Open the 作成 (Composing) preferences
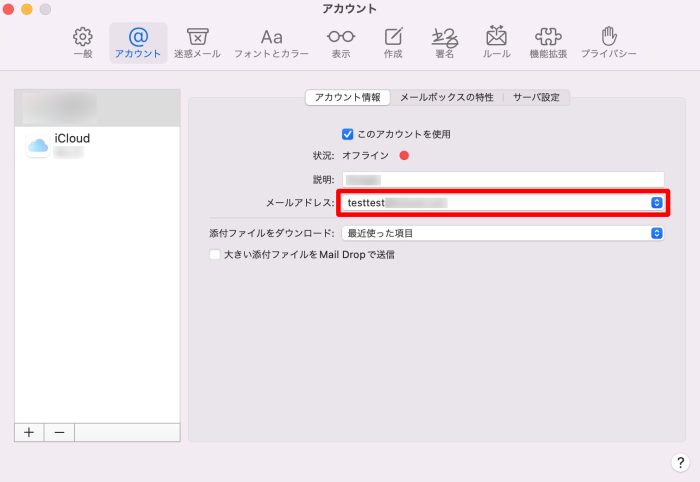 pyautogui.click(x=393, y=43)
